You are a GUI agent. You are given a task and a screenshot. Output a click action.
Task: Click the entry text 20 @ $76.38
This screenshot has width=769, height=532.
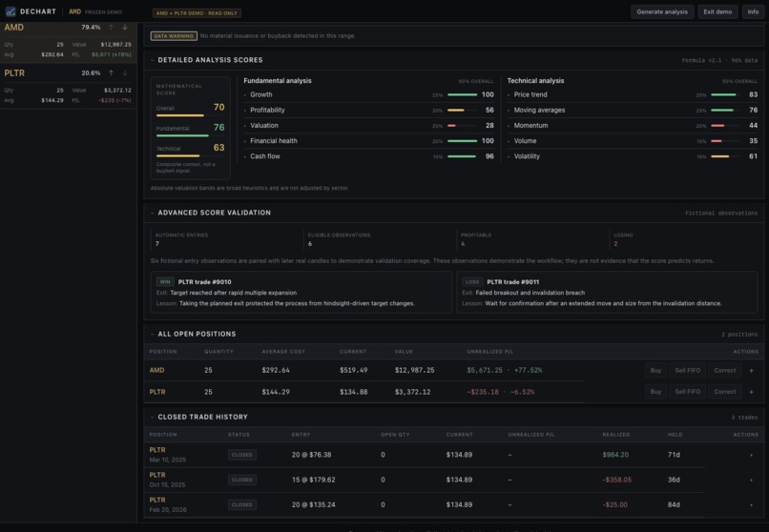311,455
